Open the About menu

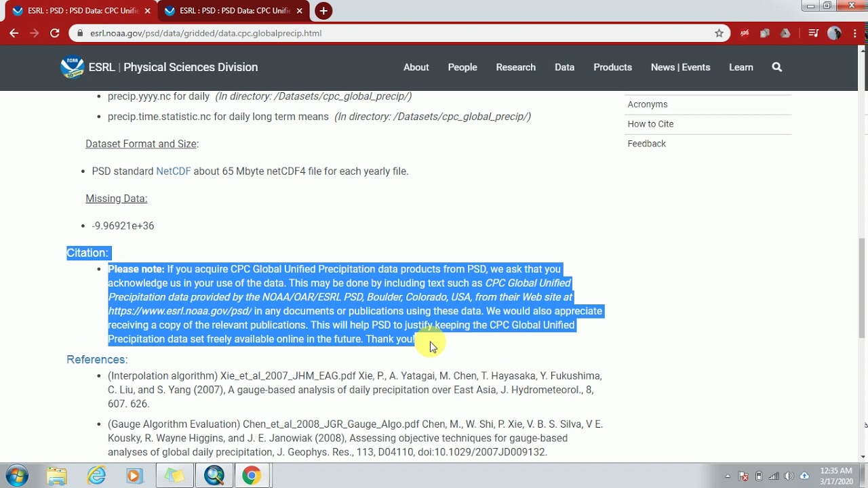point(416,67)
